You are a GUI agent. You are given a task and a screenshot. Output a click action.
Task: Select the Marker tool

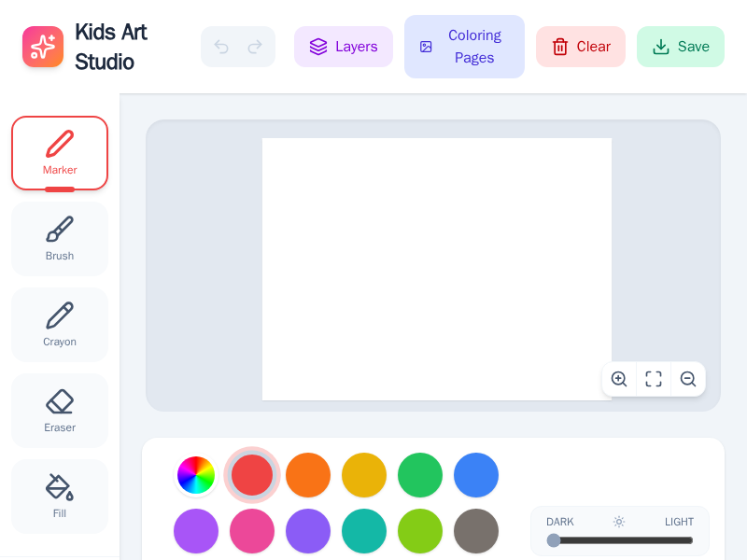[x=60, y=152]
